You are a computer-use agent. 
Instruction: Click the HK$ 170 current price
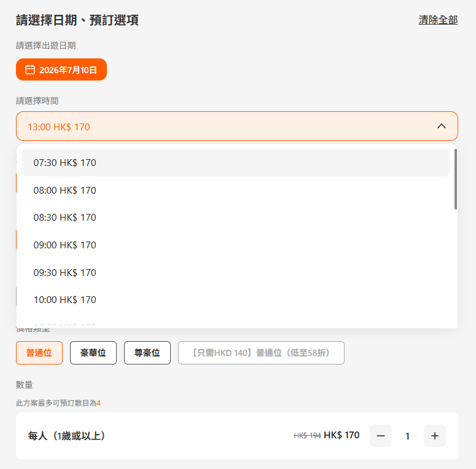pos(341,435)
